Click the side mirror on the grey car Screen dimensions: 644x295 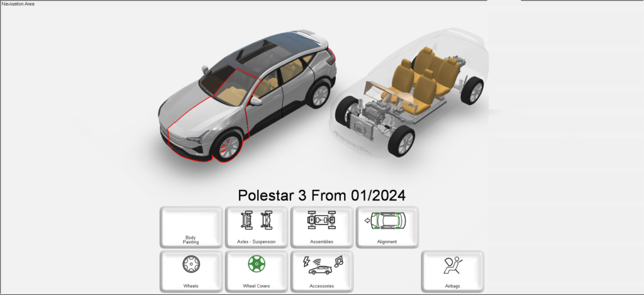(257, 100)
